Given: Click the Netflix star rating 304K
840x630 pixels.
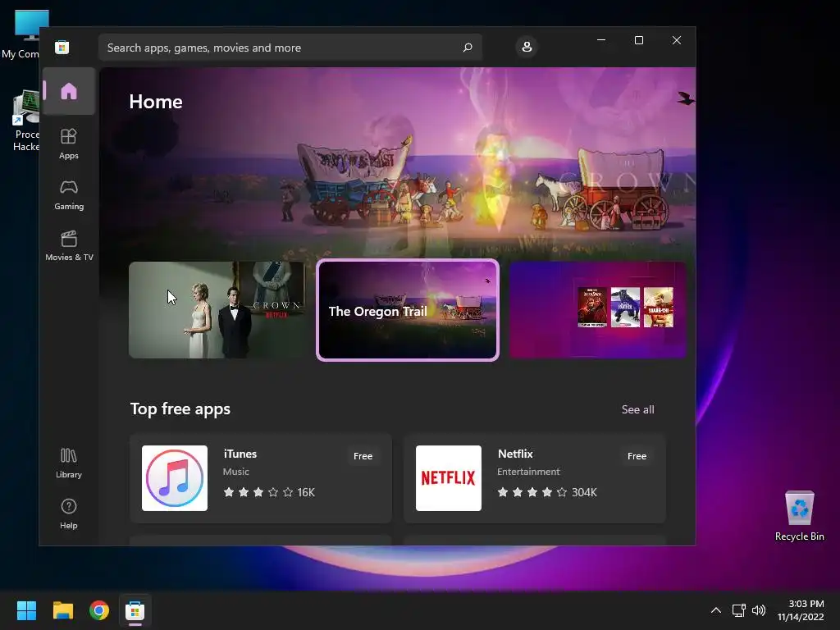Looking at the screenshot, I should click(x=547, y=492).
